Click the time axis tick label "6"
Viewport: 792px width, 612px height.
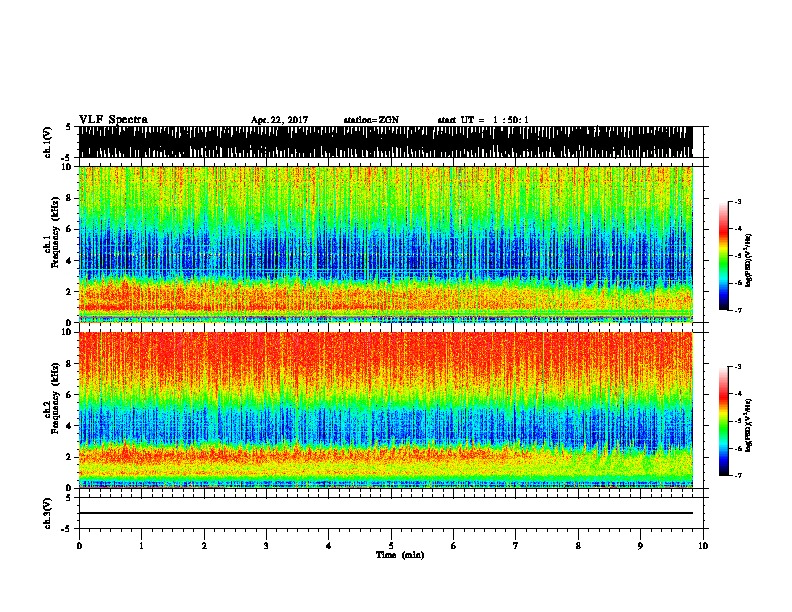(454, 546)
